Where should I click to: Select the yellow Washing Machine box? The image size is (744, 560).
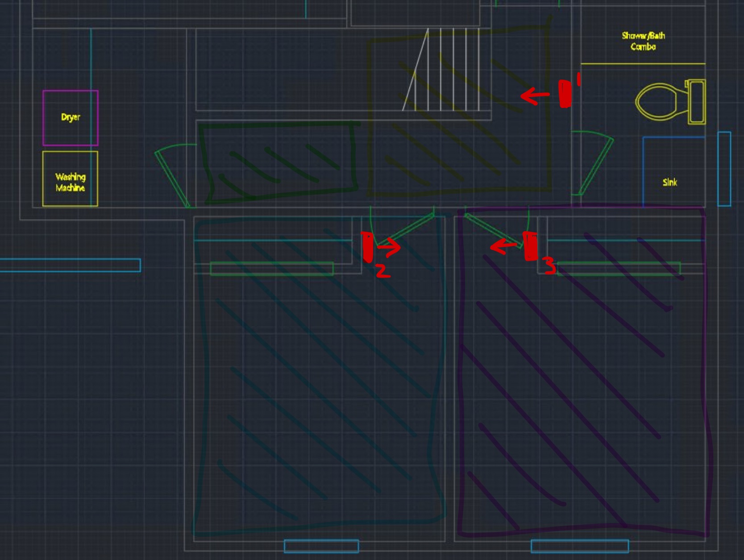tap(70, 179)
